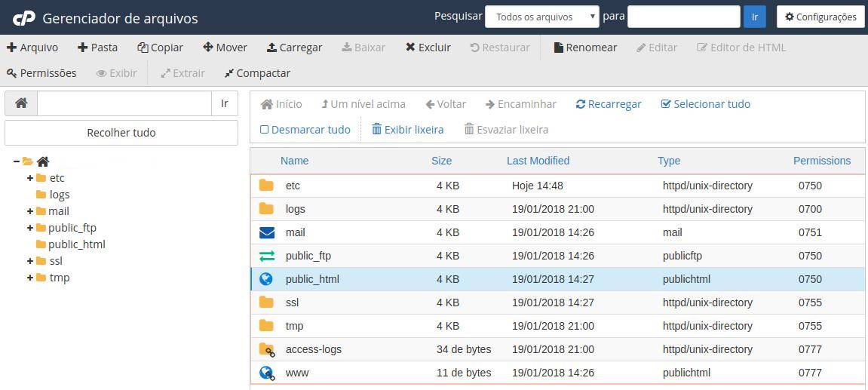Viewport: 868px width, 390px height.
Task: Click the mail envelope icon in file list
Action: [266, 232]
